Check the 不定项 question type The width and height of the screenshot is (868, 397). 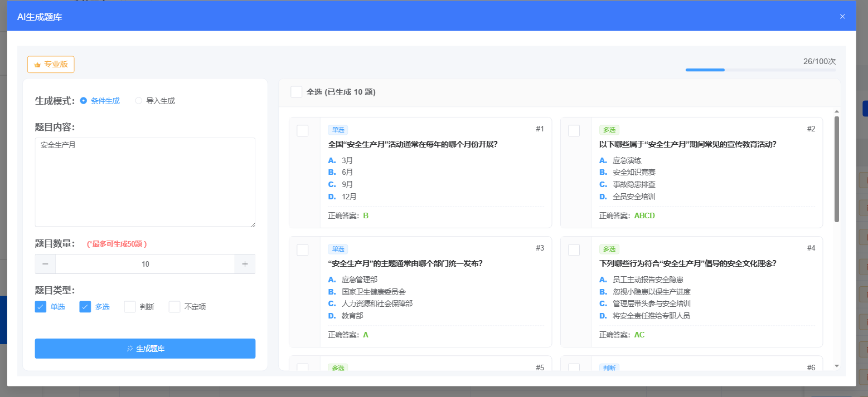pyautogui.click(x=174, y=307)
